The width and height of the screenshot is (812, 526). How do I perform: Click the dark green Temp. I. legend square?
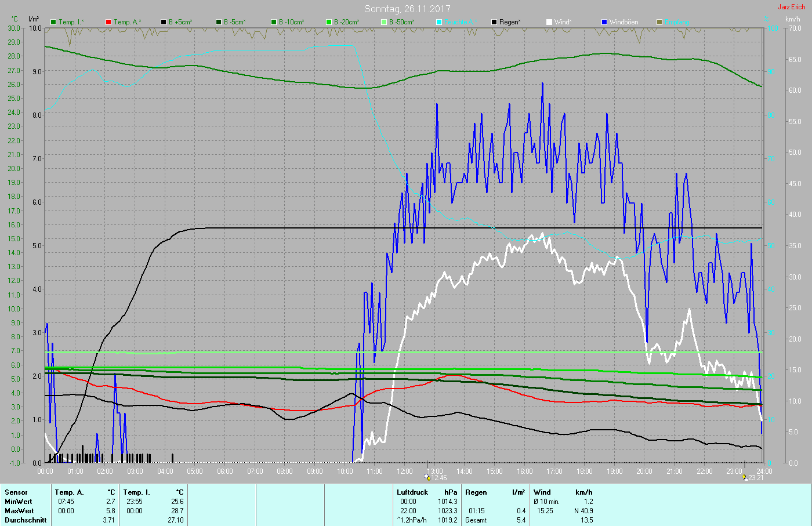(53, 22)
